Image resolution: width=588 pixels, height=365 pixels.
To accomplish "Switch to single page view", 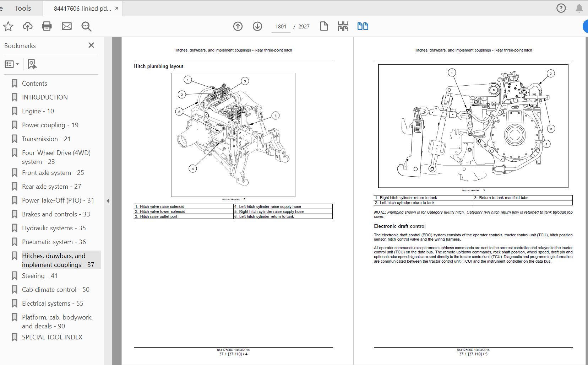I will [x=324, y=26].
